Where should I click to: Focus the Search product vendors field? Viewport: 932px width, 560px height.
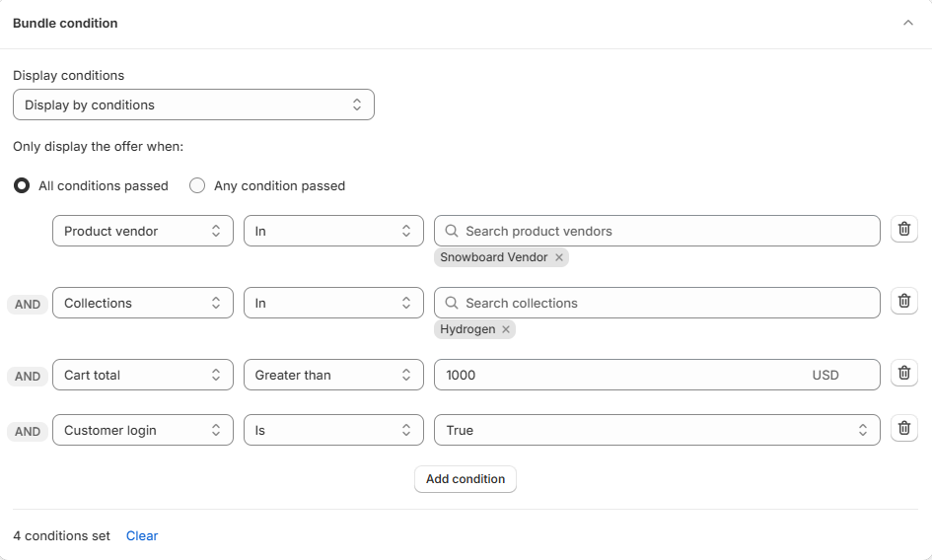[x=667, y=231]
